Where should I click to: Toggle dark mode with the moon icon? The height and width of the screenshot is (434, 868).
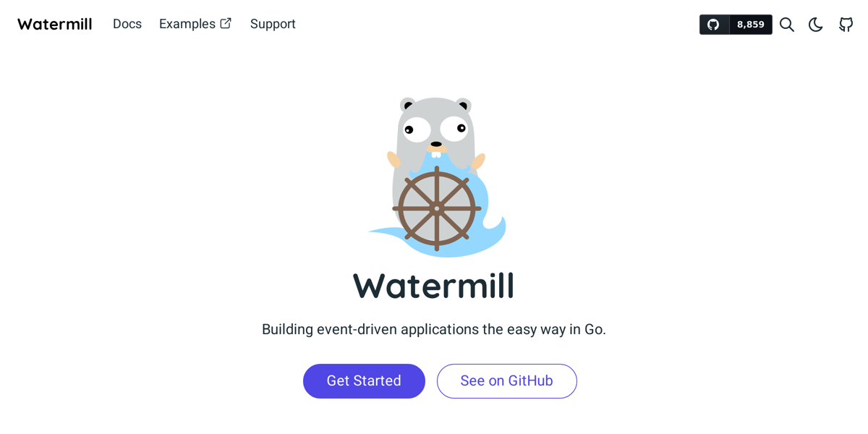coord(816,25)
